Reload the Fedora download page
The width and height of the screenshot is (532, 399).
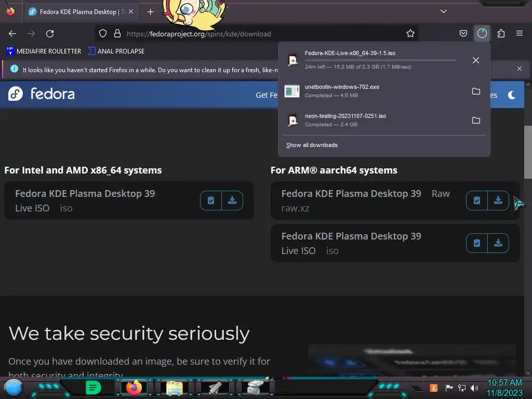coord(50,34)
